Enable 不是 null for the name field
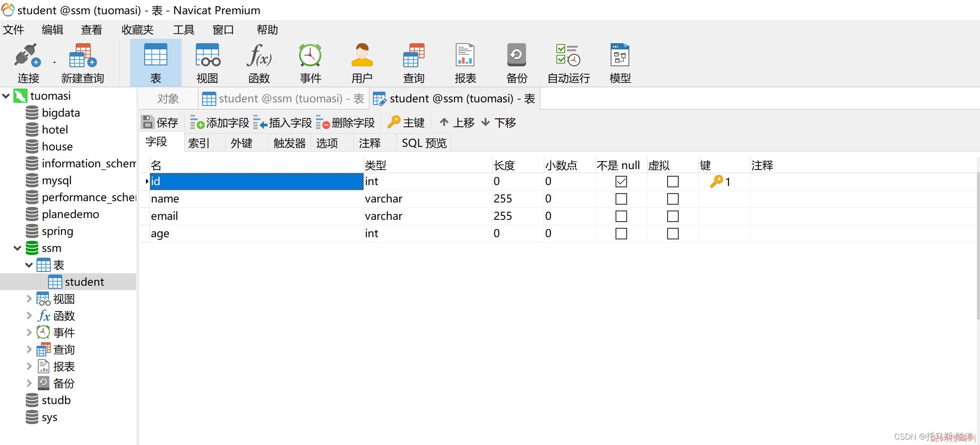 click(x=621, y=199)
